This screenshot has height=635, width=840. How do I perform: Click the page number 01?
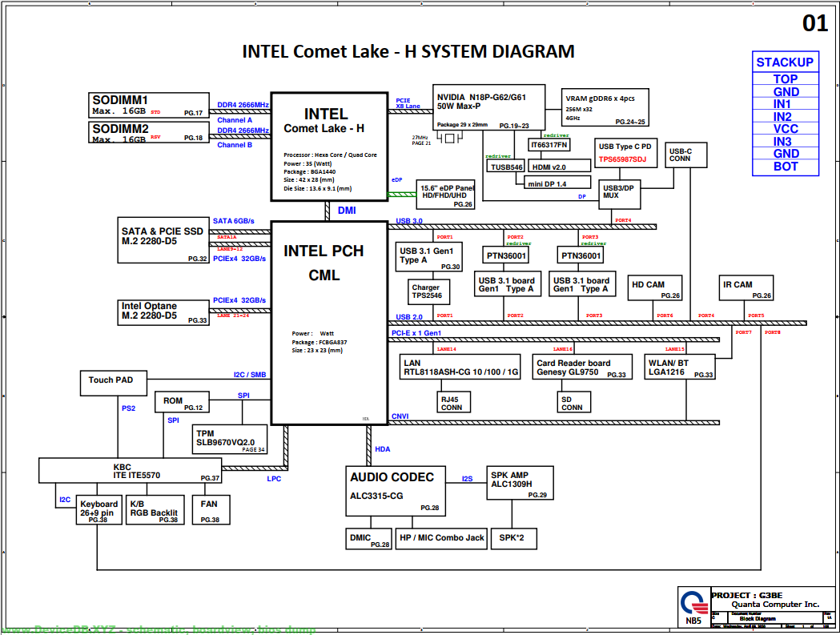[x=815, y=23]
